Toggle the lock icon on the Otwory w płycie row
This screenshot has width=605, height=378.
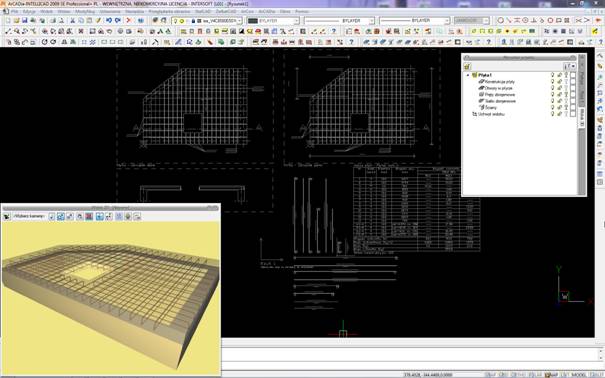(559, 88)
